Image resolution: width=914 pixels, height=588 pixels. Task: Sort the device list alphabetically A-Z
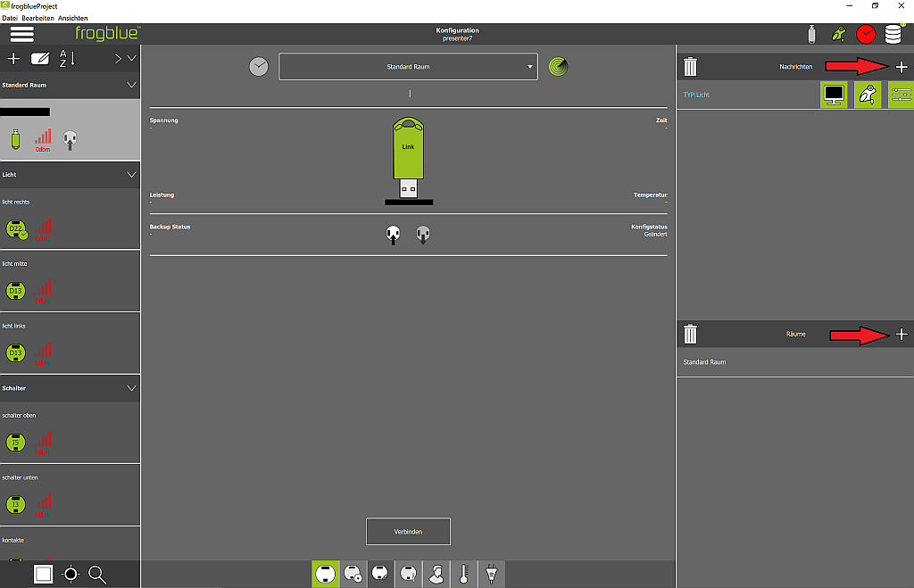[67, 58]
